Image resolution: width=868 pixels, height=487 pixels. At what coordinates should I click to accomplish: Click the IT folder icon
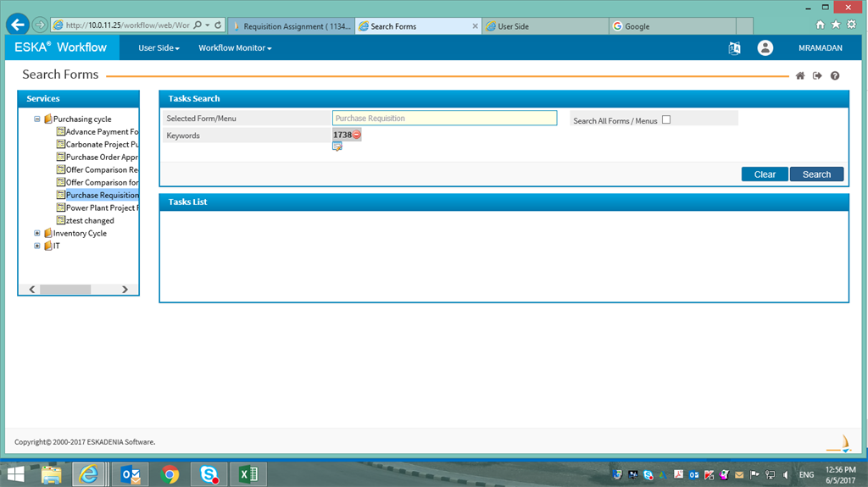(47, 246)
